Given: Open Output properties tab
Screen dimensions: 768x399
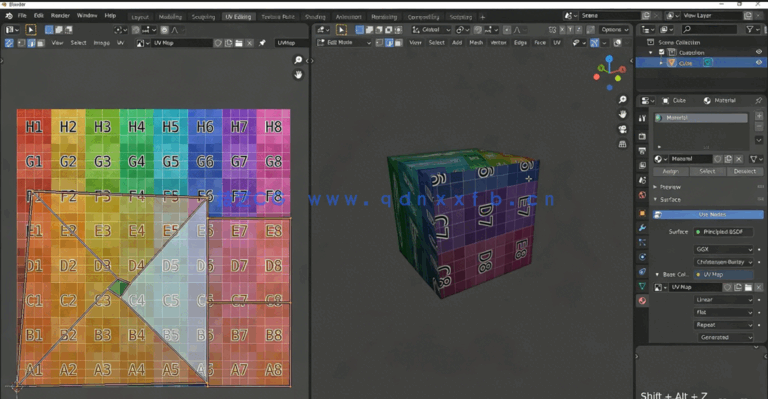Looking at the screenshot, I should click(x=642, y=151).
